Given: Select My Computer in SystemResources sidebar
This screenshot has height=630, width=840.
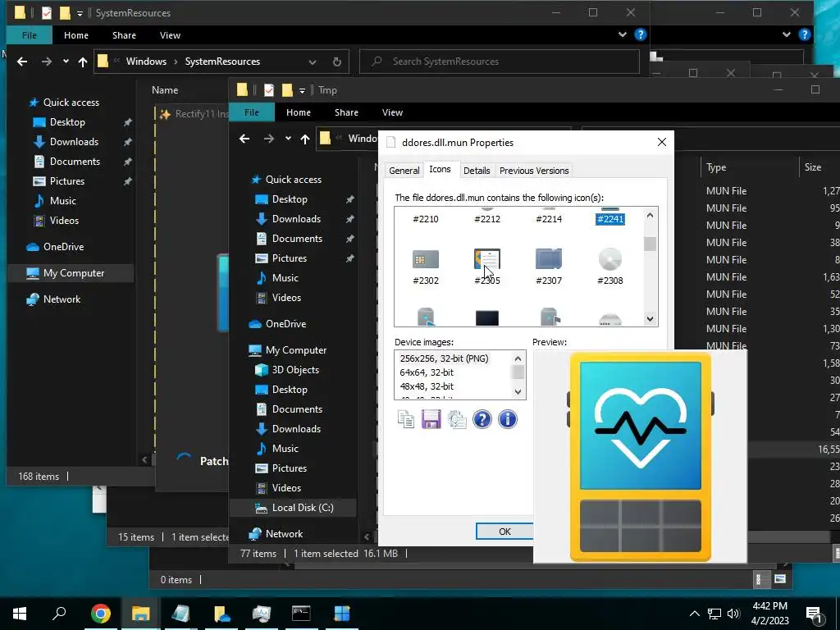Looking at the screenshot, I should coord(73,273).
